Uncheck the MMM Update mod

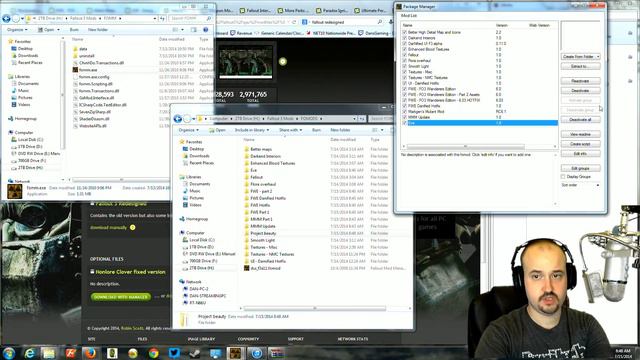coord(404,117)
